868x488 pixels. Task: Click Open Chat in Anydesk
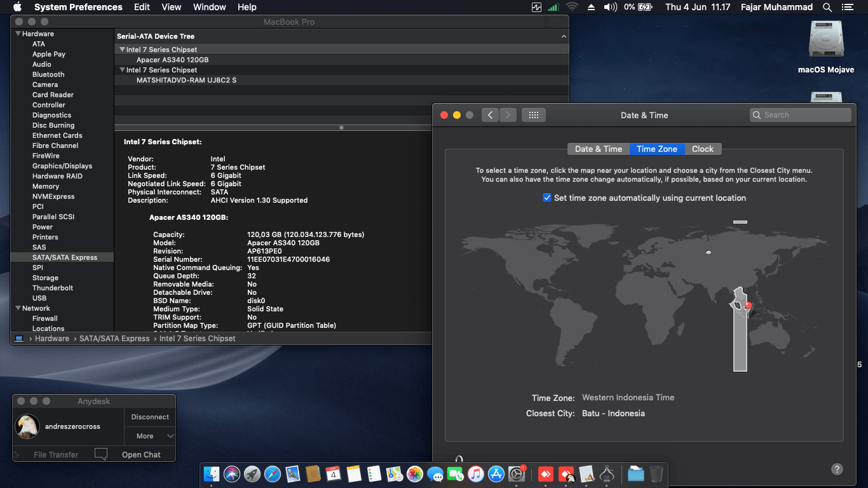(141, 454)
